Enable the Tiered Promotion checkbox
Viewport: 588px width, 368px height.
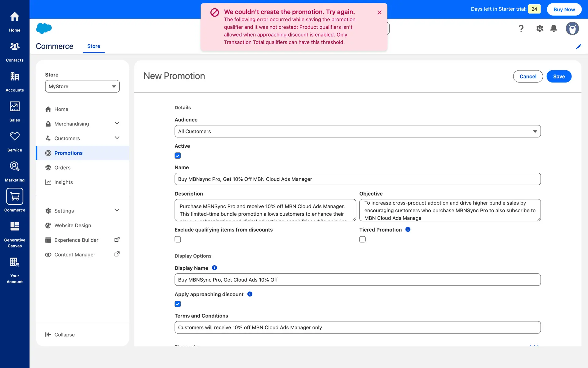tap(362, 240)
